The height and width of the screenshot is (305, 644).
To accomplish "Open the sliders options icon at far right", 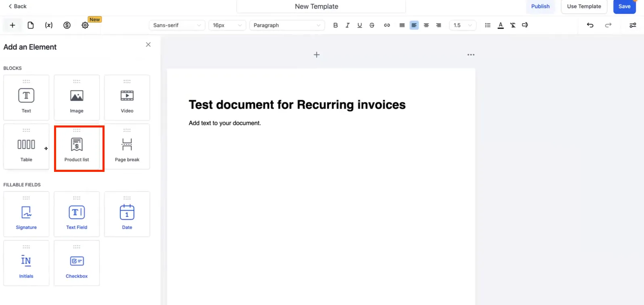I will pyautogui.click(x=633, y=25).
